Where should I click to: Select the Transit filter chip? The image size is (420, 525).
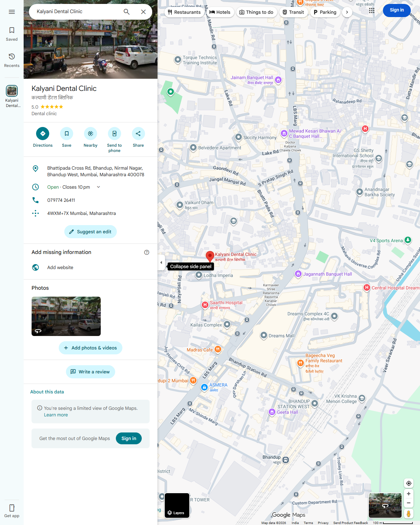pos(293,12)
